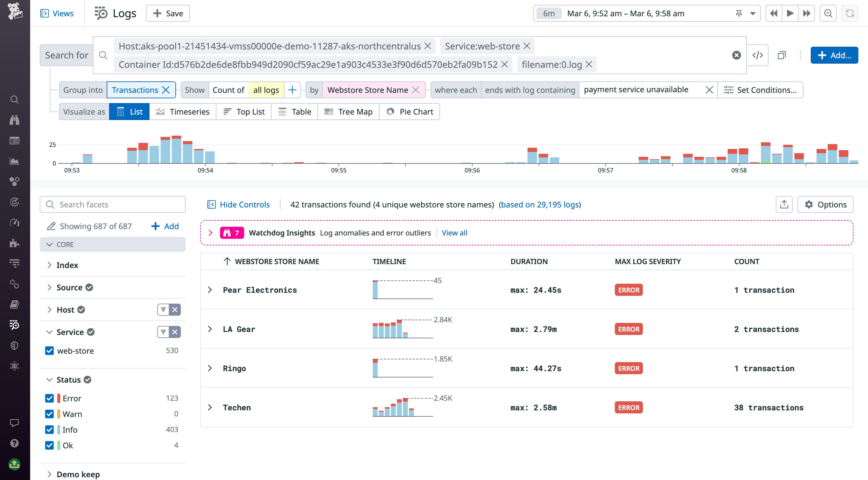The width and height of the screenshot is (868, 480).
Task: Click inside the Search facets field
Action: pos(112,204)
